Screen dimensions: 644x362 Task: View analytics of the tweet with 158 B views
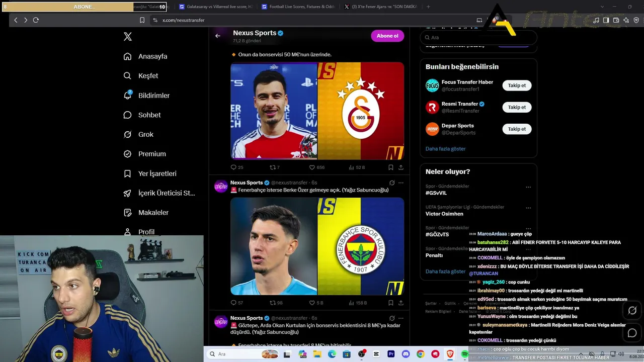click(x=358, y=303)
